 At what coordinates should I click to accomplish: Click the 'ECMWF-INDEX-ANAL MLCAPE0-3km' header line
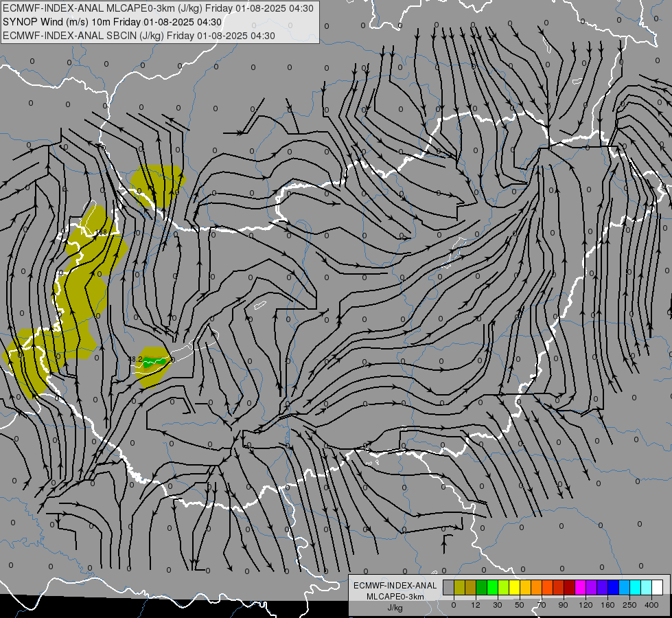pos(158,8)
